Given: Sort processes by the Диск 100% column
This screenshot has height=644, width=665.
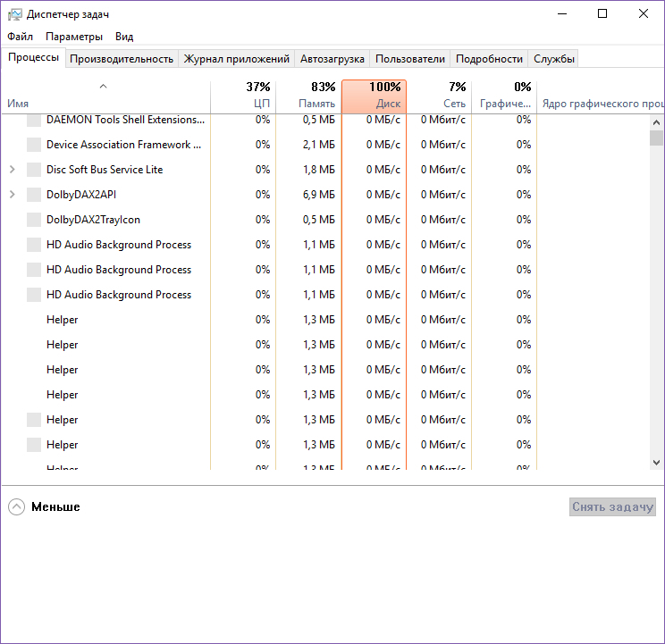Looking at the screenshot, I should (x=374, y=96).
